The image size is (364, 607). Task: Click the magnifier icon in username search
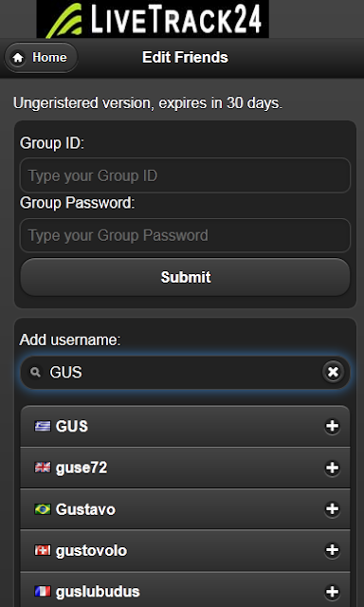36,373
